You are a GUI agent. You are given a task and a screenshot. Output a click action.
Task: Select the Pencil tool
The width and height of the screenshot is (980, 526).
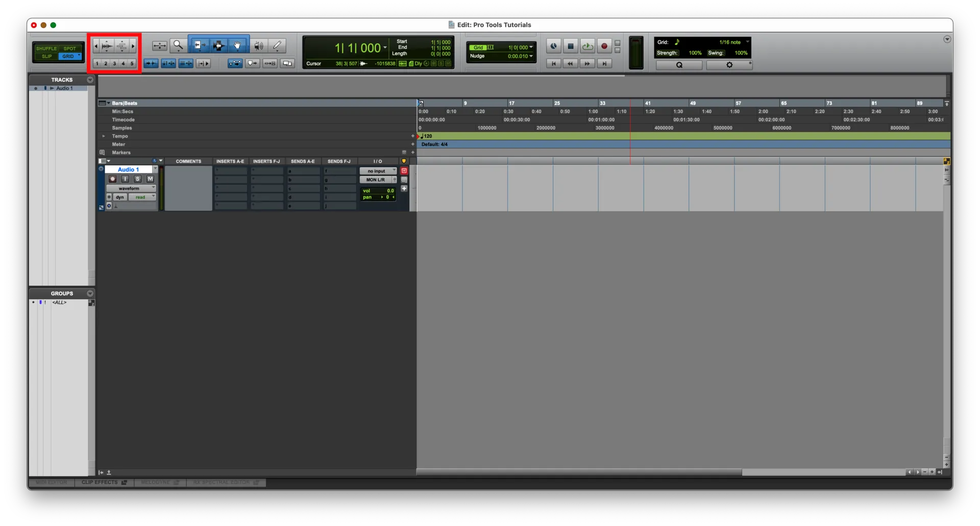point(277,45)
